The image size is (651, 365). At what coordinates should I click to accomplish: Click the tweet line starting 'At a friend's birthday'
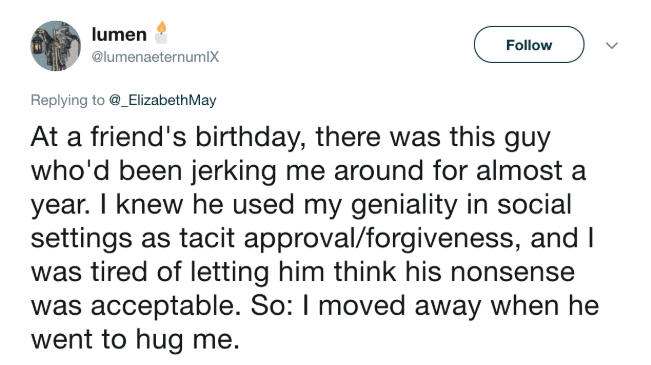[291, 137]
